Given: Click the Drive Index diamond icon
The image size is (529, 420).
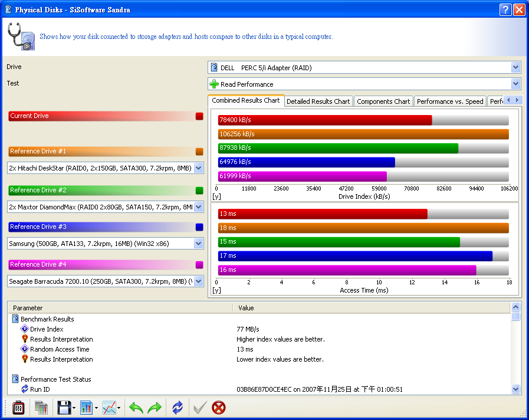Looking at the screenshot, I should click(25, 329).
